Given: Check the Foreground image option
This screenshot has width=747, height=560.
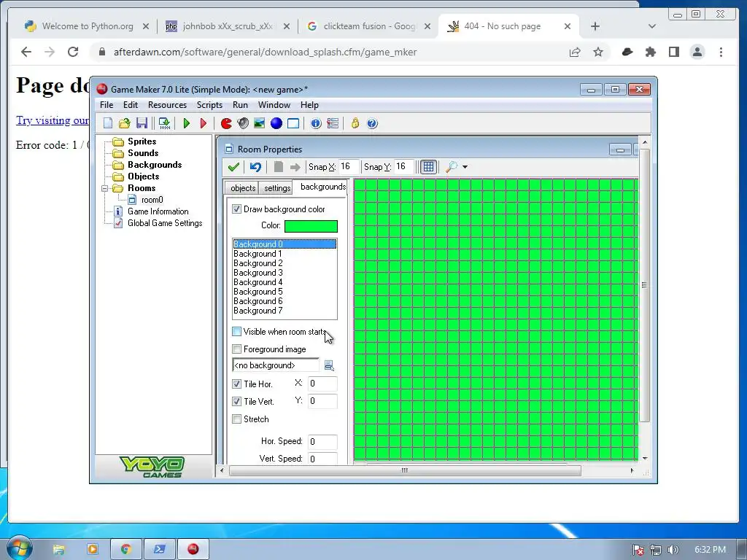Looking at the screenshot, I should pos(237,349).
